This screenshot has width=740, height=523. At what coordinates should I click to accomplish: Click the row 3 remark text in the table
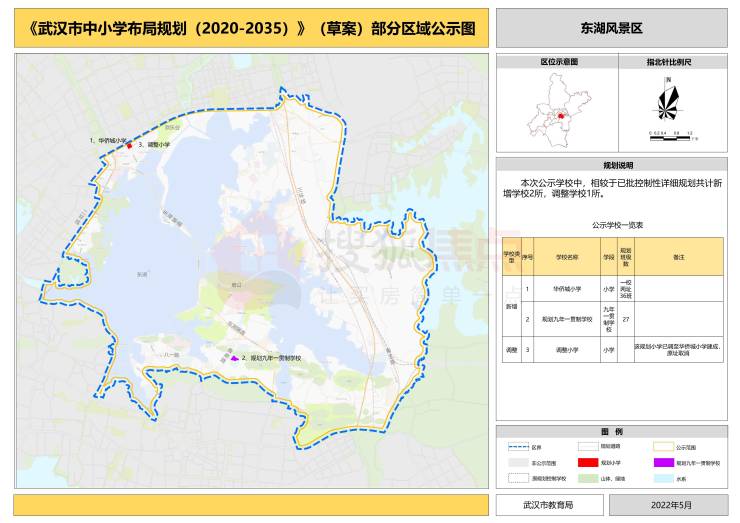tap(678, 350)
